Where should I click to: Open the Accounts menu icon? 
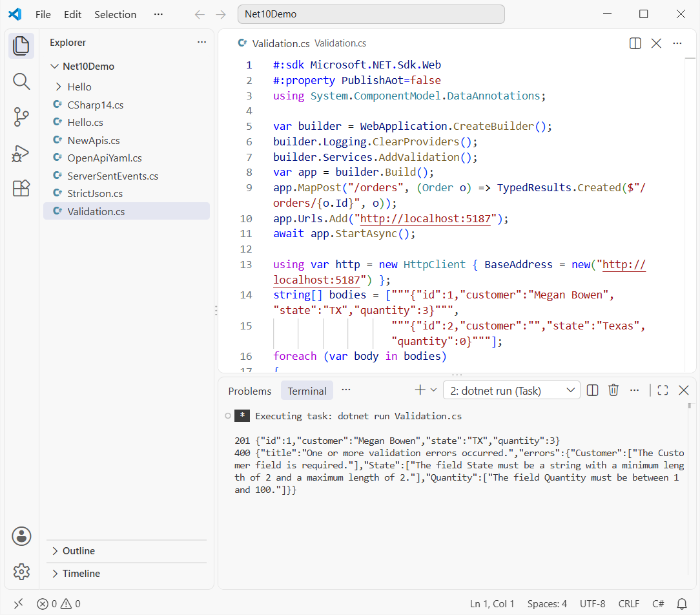pos(21,536)
